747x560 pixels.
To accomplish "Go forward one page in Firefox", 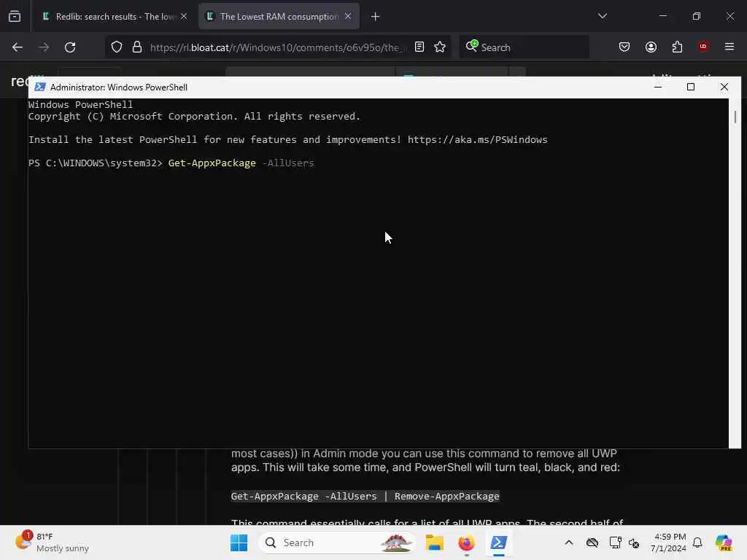I will (x=44, y=47).
